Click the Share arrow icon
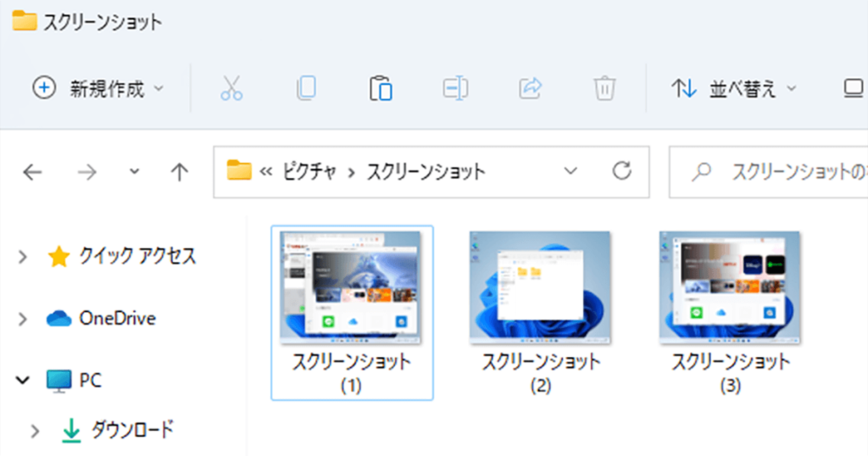 [530, 88]
